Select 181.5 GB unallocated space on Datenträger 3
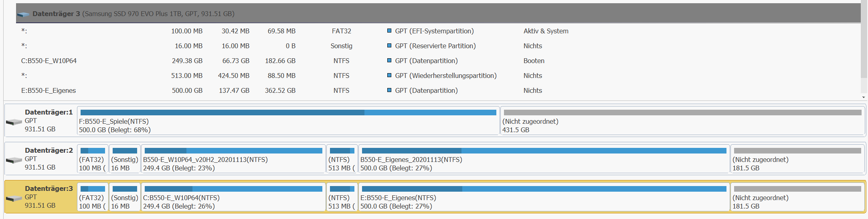 click(x=797, y=197)
